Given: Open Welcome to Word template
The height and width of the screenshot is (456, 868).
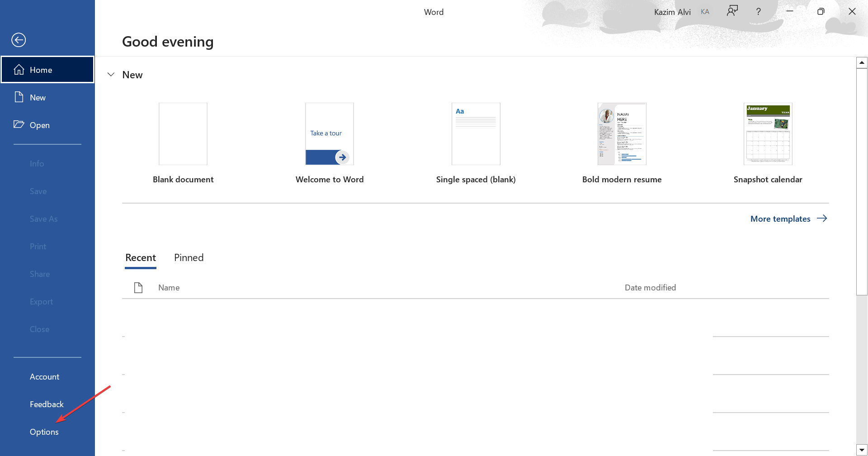Looking at the screenshot, I should coord(330,143).
